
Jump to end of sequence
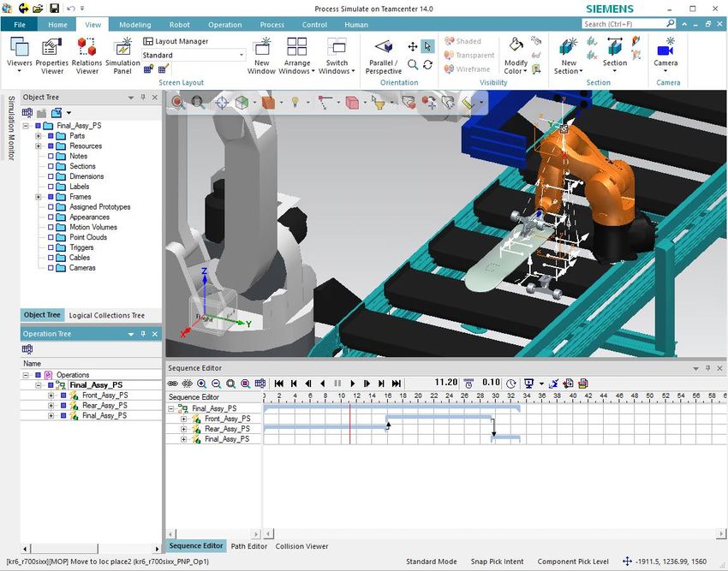(x=396, y=384)
